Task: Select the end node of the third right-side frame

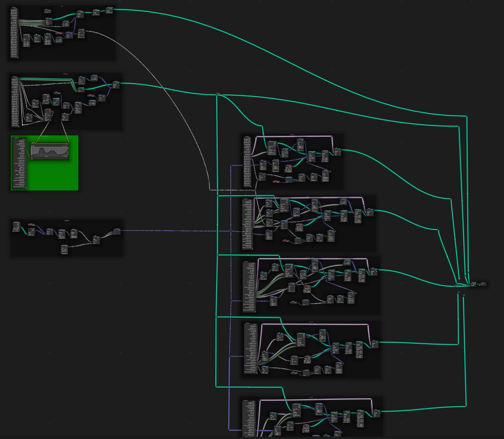Action: [x=373, y=272]
